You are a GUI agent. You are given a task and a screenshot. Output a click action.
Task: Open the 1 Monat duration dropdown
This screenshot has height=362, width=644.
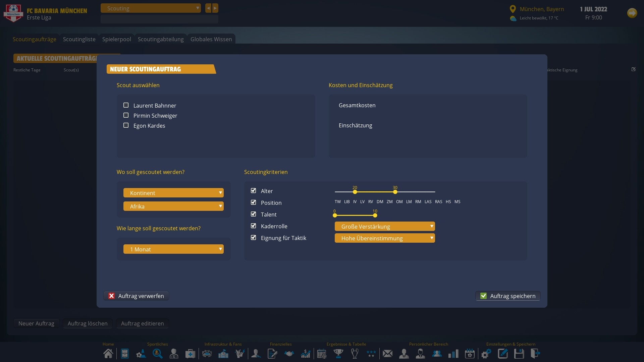tap(173, 249)
